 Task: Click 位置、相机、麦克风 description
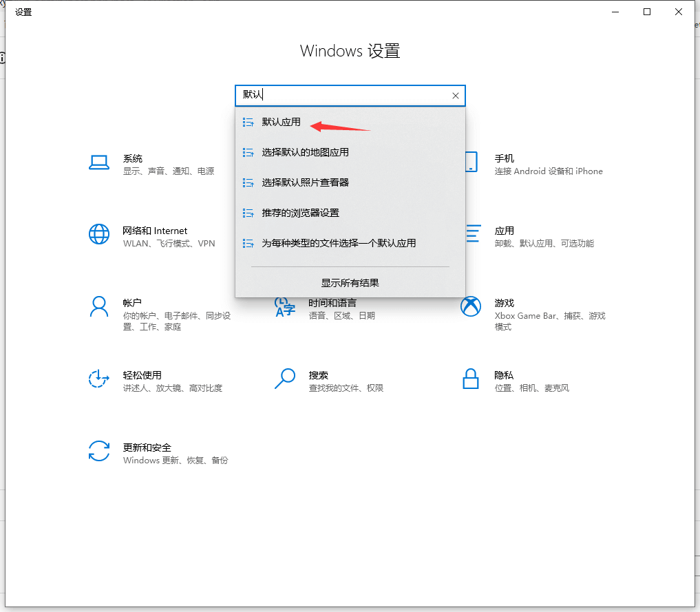531,388
